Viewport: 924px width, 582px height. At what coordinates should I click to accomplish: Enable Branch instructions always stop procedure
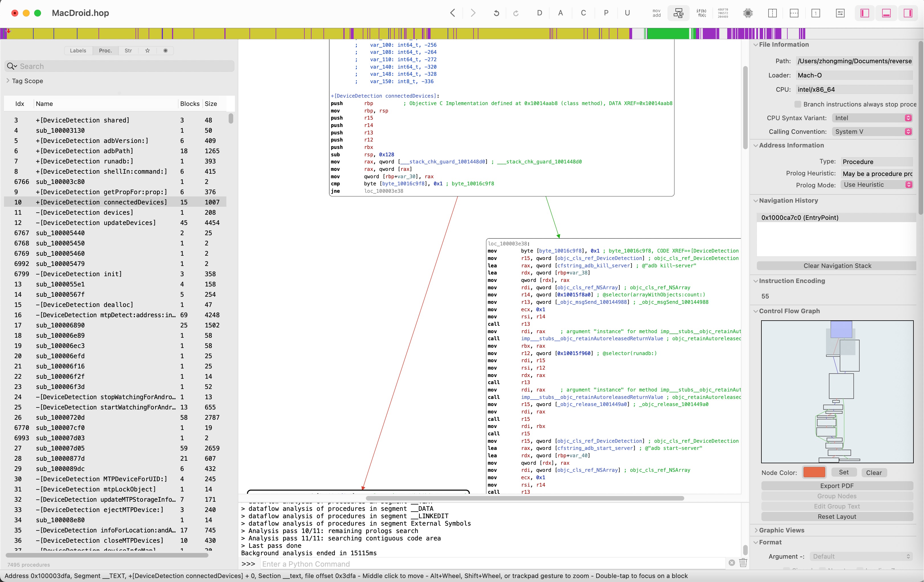[798, 104]
